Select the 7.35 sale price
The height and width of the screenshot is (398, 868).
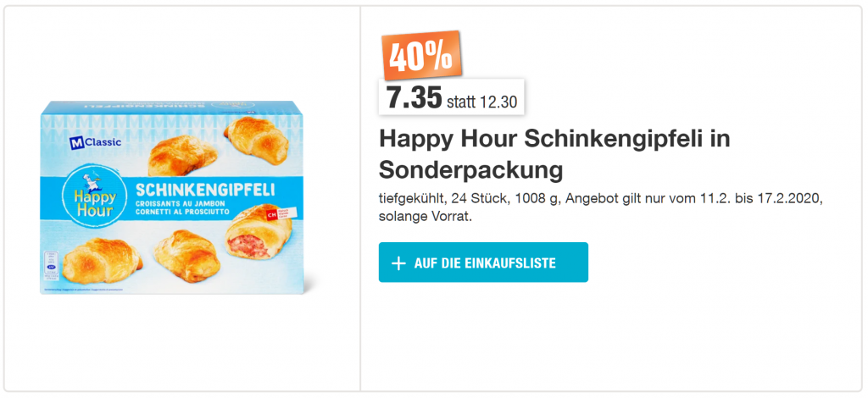415,97
